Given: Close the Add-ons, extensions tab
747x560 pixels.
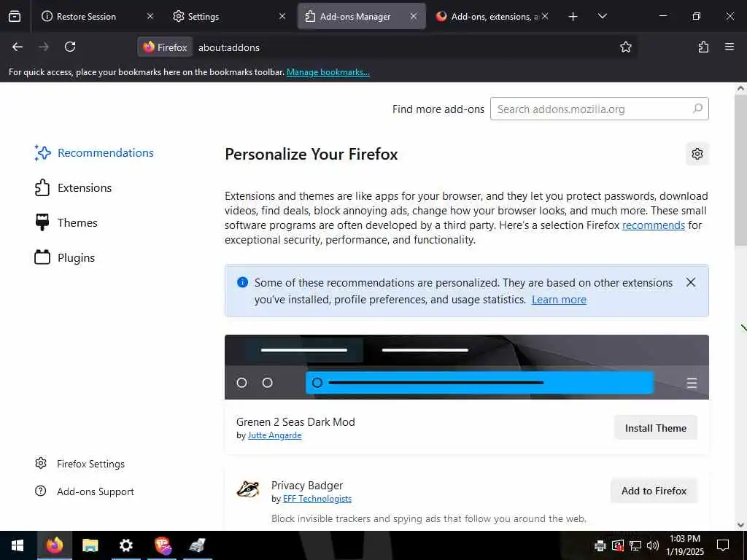Looking at the screenshot, I should 545,16.
